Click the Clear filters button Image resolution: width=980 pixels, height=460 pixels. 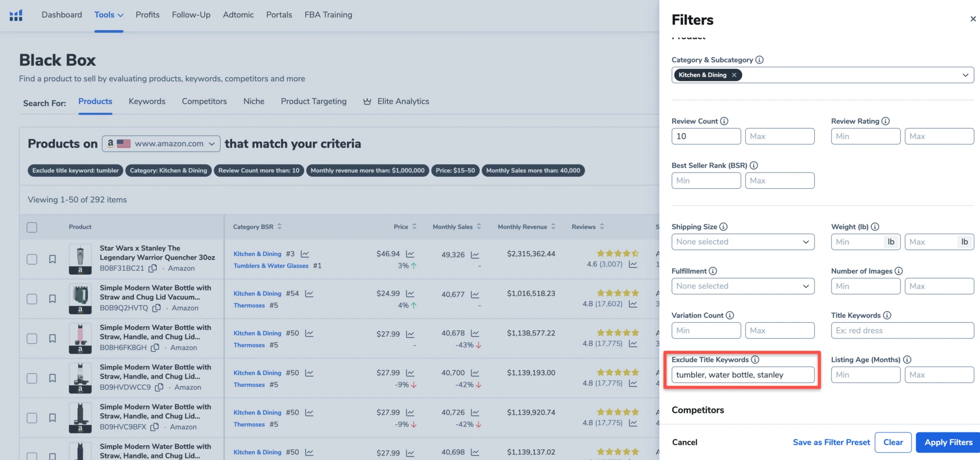coord(893,443)
